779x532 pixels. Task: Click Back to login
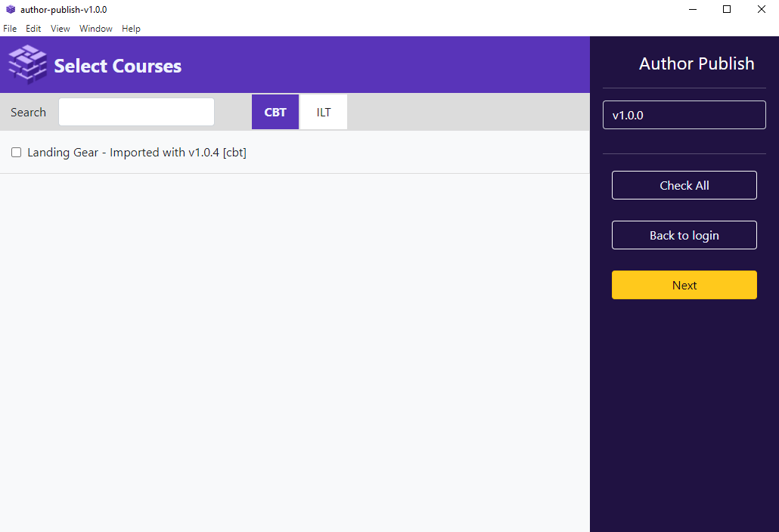[x=684, y=235]
